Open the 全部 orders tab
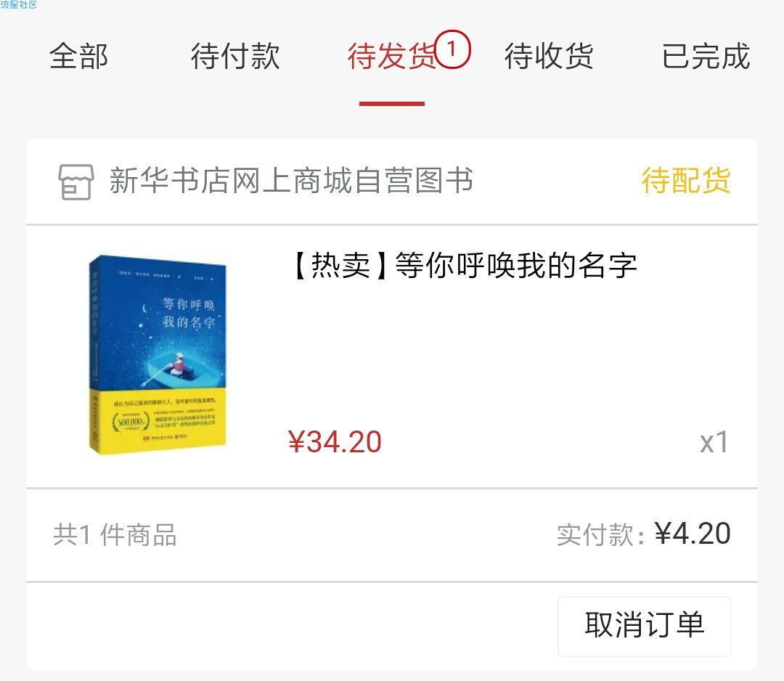This screenshot has height=681, width=784. coord(78,56)
